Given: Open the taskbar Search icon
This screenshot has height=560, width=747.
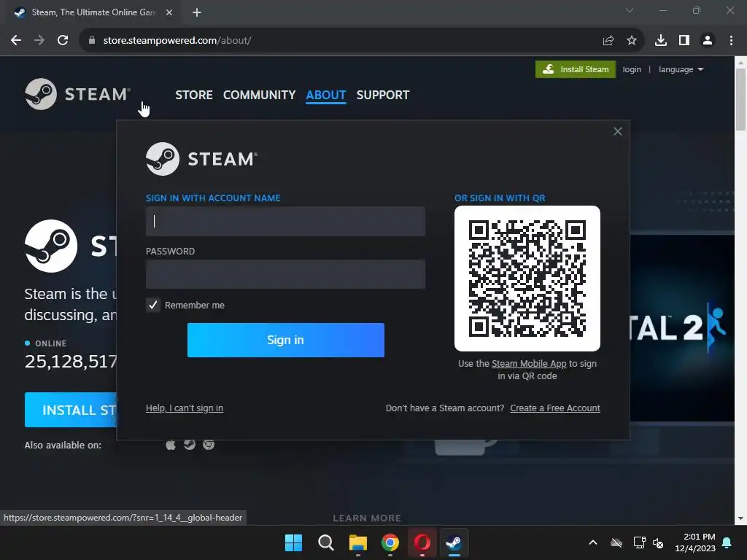Looking at the screenshot, I should click(326, 542).
